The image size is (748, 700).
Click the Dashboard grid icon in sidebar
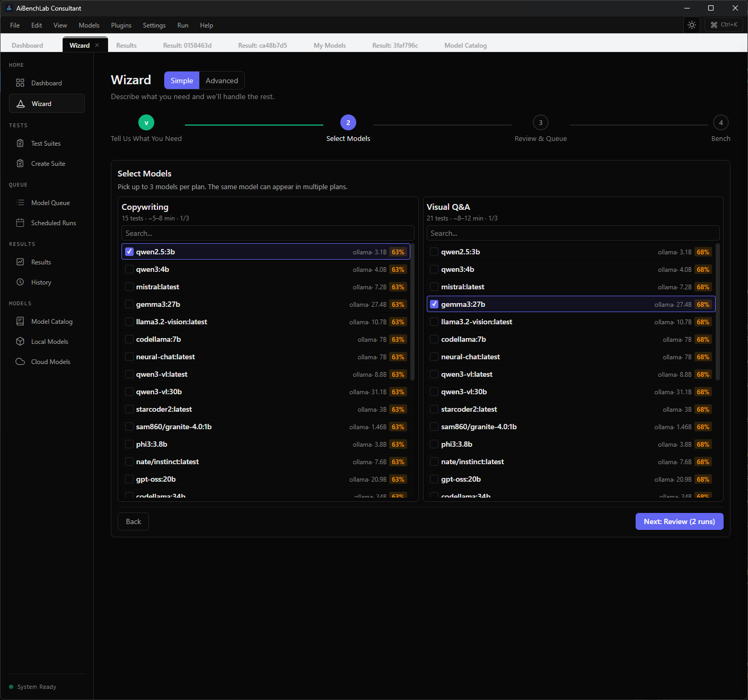click(20, 83)
